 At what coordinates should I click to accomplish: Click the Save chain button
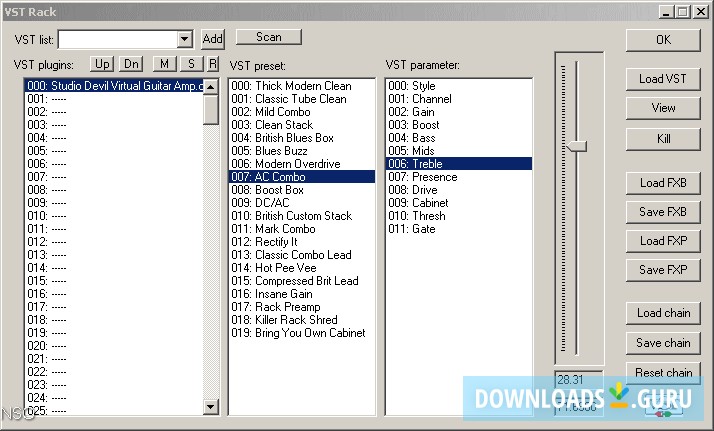663,343
